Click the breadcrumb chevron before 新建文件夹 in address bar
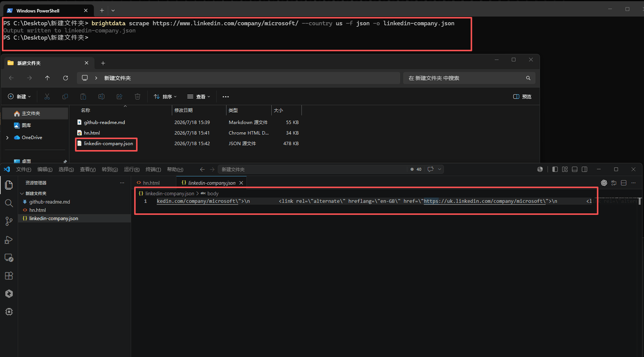Viewport: 644px width, 357px height. point(96,78)
